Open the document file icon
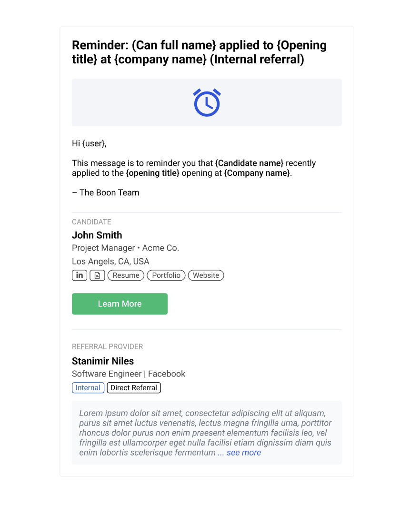The height and width of the screenshot is (507, 420). 97,275
